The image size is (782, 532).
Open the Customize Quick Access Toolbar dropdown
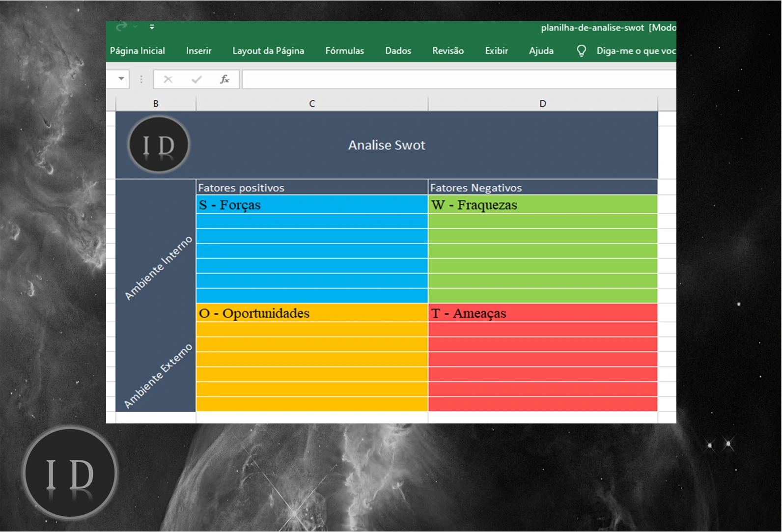(x=152, y=27)
